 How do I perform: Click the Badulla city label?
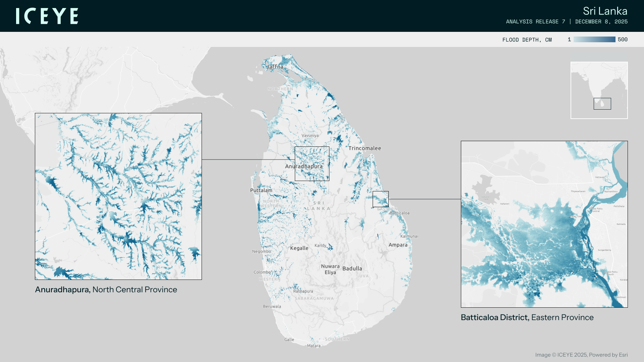(x=352, y=268)
